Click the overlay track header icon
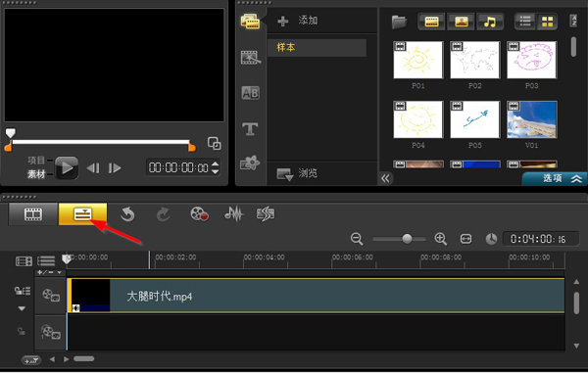 click(51, 332)
